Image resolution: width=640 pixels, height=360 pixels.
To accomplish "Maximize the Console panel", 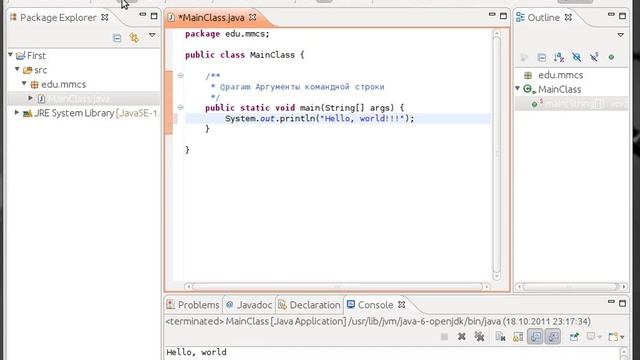I will coord(622,303).
